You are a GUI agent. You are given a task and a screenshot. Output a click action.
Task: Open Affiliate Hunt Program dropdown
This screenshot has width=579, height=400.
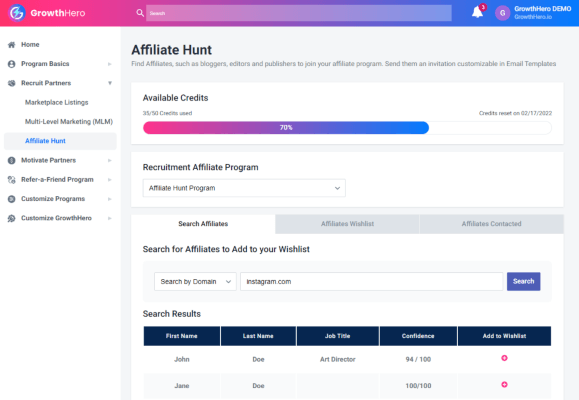tap(244, 188)
